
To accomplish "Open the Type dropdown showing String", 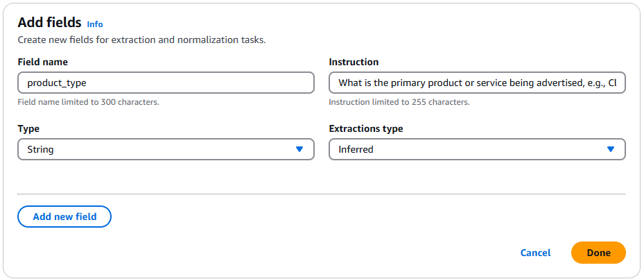I will [166, 149].
